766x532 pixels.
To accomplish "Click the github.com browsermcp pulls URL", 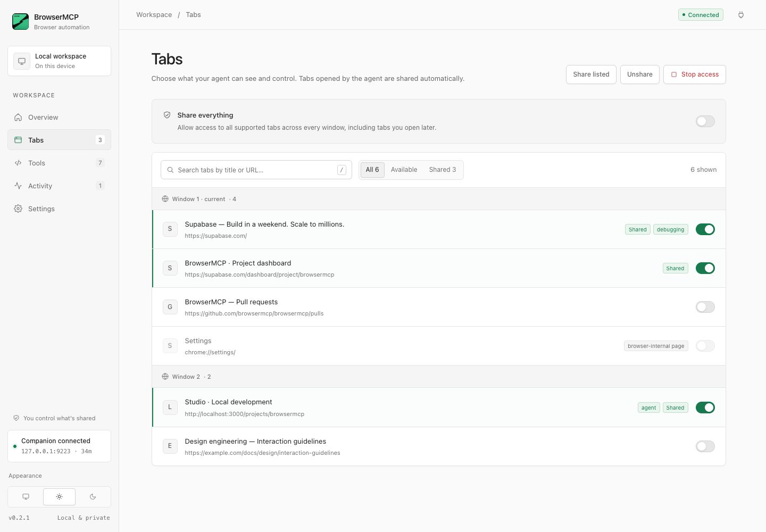I will (254, 313).
